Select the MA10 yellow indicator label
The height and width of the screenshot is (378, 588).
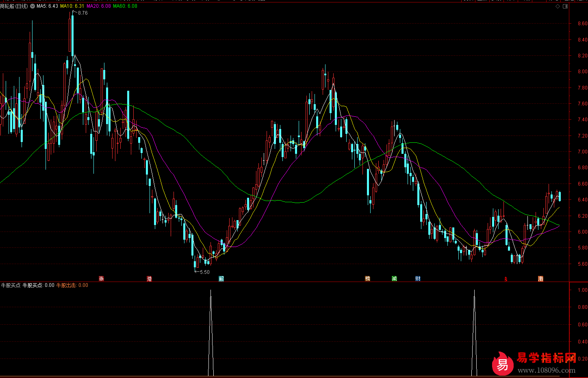[72, 7]
